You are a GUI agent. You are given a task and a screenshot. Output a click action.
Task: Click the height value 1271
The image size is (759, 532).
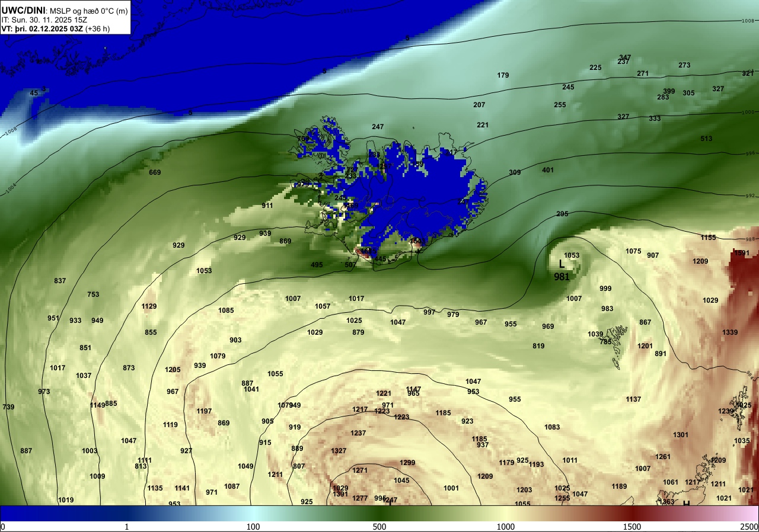[x=360, y=470]
